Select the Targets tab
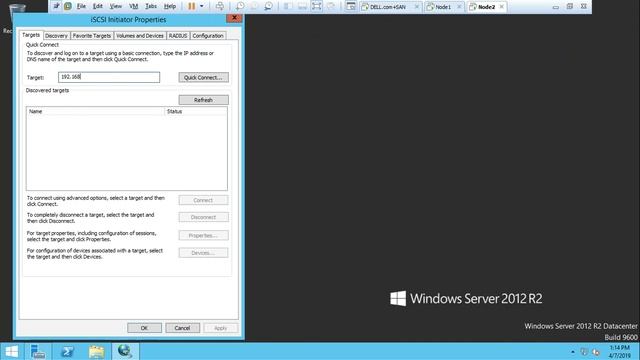This screenshot has width=640, height=360. pyautogui.click(x=31, y=35)
